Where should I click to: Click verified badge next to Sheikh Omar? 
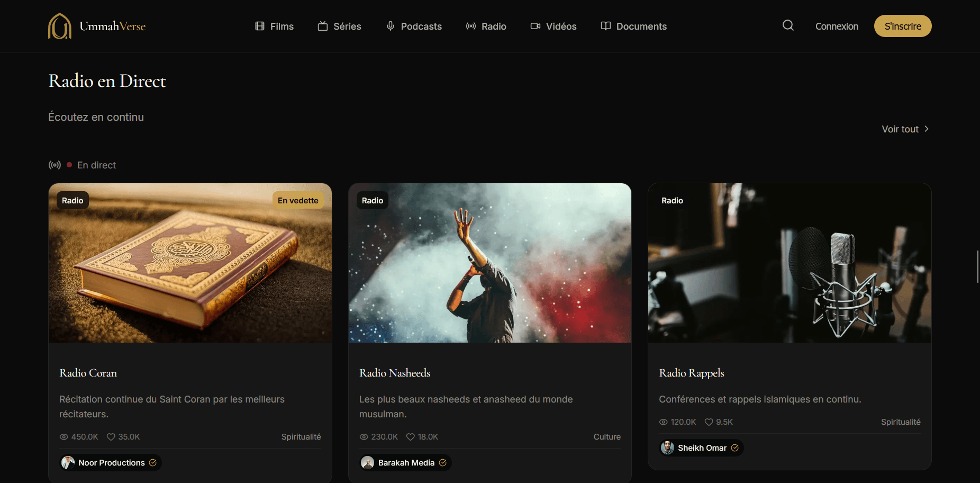(x=734, y=448)
